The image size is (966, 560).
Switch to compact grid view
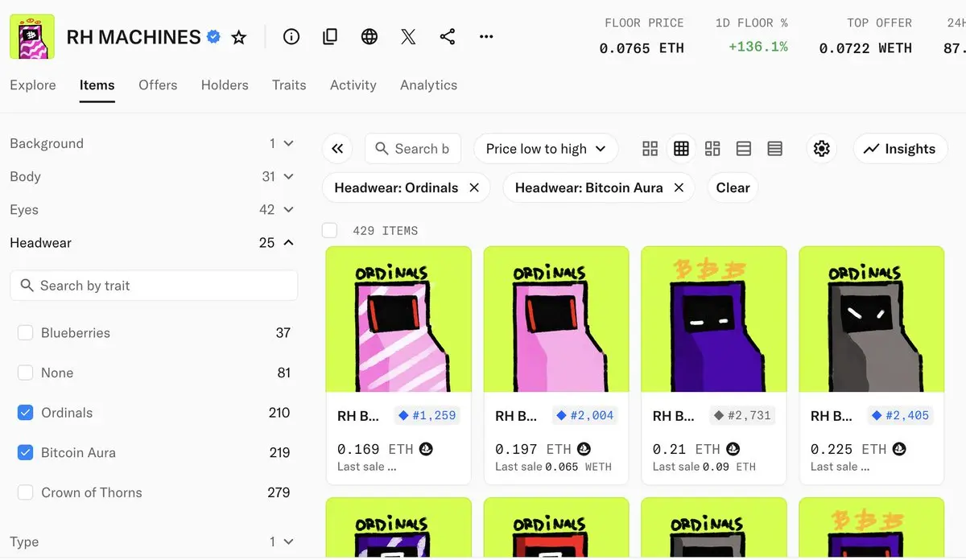[682, 149]
